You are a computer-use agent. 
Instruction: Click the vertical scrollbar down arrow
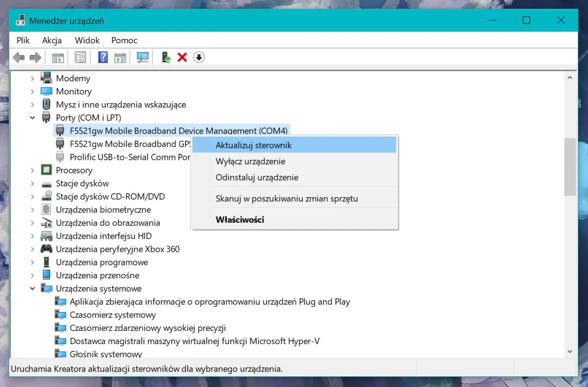(570, 351)
